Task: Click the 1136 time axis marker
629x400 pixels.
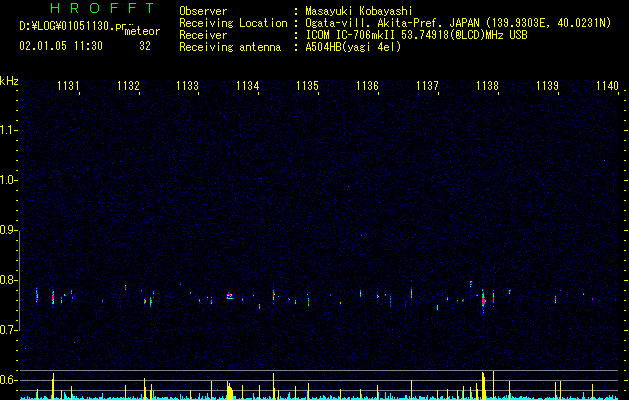Action: (367, 85)
